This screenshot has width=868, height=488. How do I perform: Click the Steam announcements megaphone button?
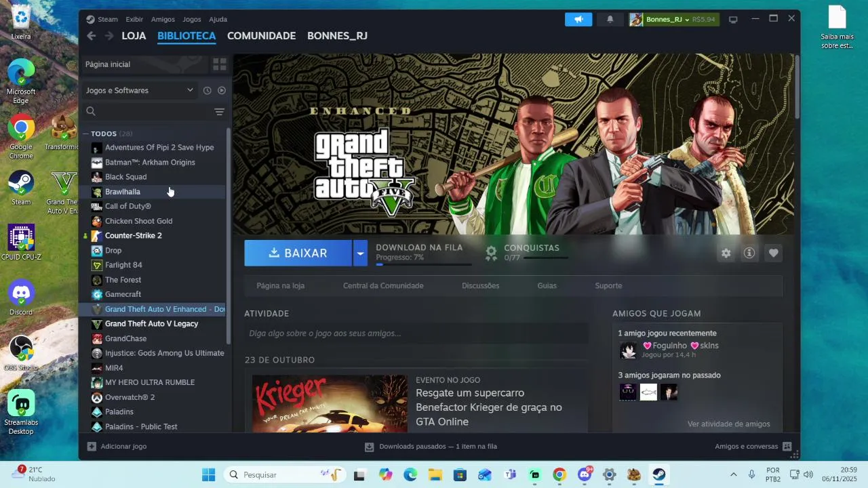578,19
